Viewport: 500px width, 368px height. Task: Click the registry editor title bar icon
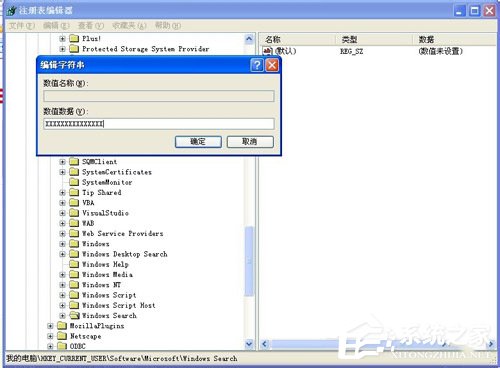coord(11,10)
